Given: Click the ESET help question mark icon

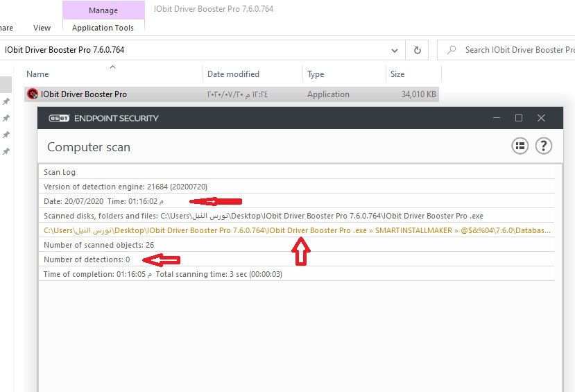Looking at the screenshot, I should click(544, 146).
